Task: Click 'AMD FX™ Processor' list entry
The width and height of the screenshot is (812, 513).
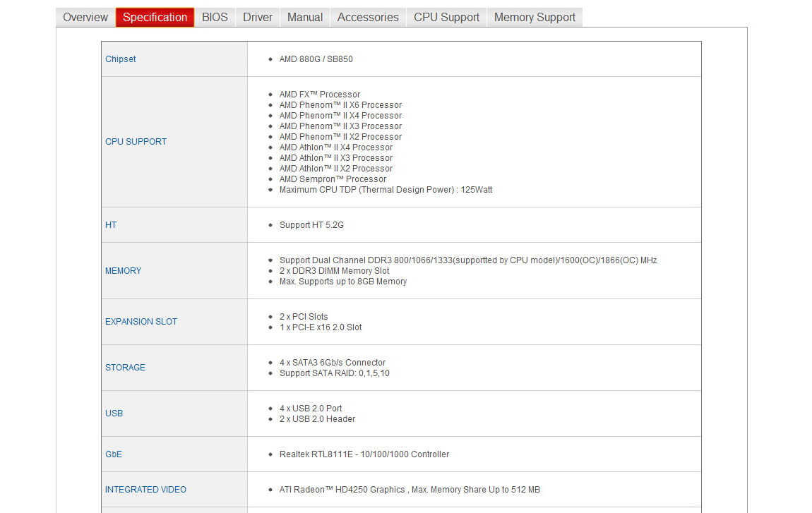Action: pos(320,95)
